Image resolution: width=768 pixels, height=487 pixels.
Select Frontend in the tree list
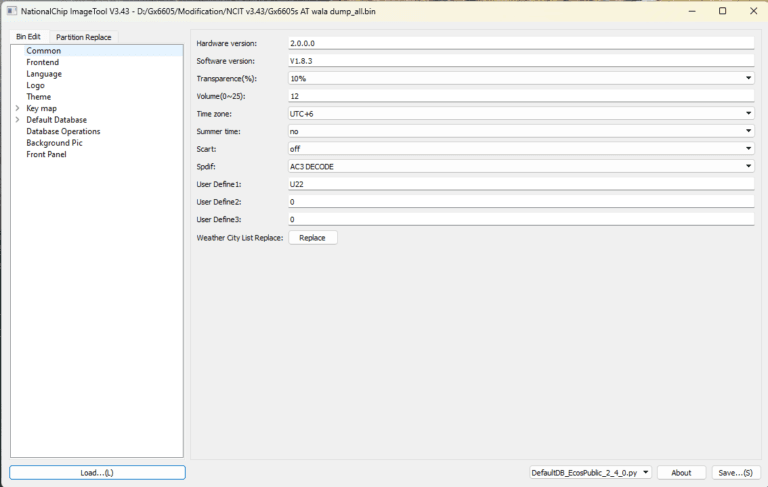[x=43, y=62]
